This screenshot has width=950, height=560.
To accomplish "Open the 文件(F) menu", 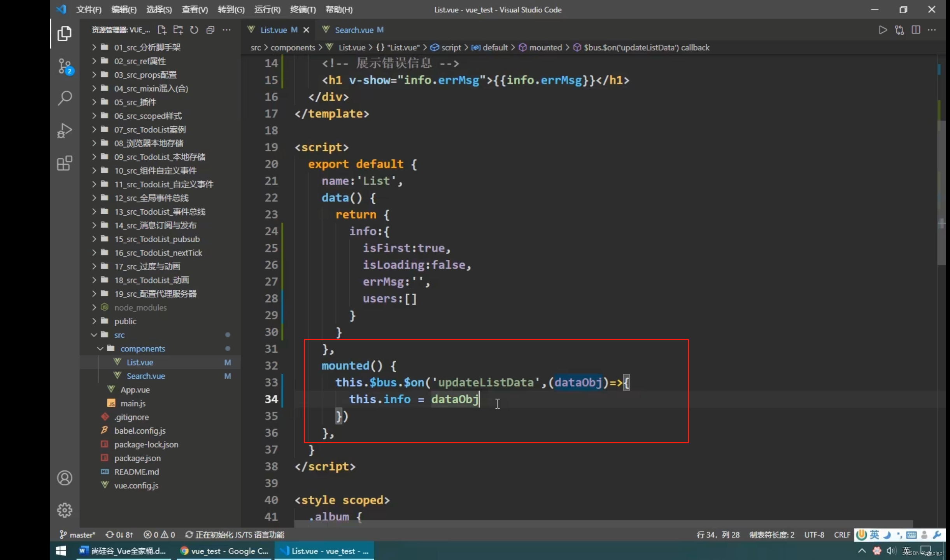I will click(89, 10).
